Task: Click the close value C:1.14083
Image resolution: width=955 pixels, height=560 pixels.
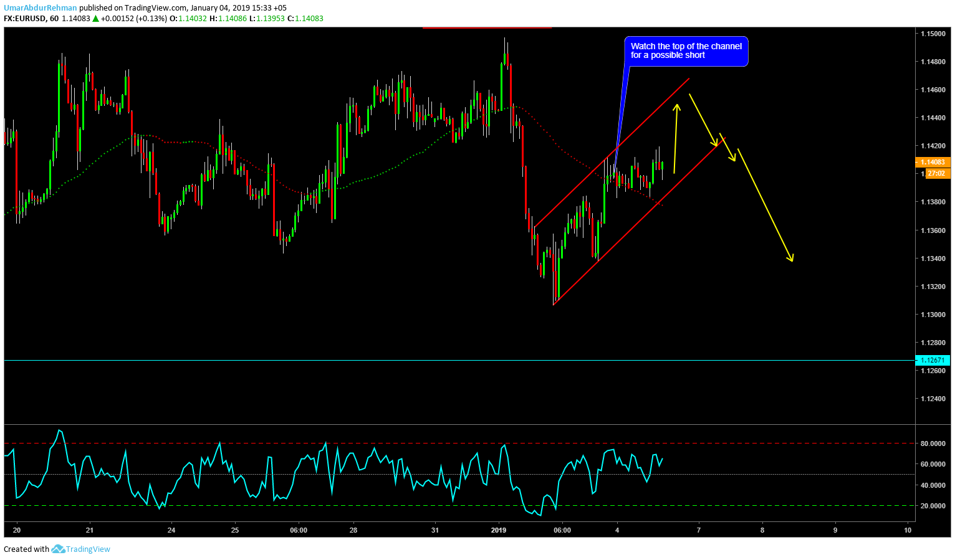Action: pyautogui.click(x=305, y=19)
